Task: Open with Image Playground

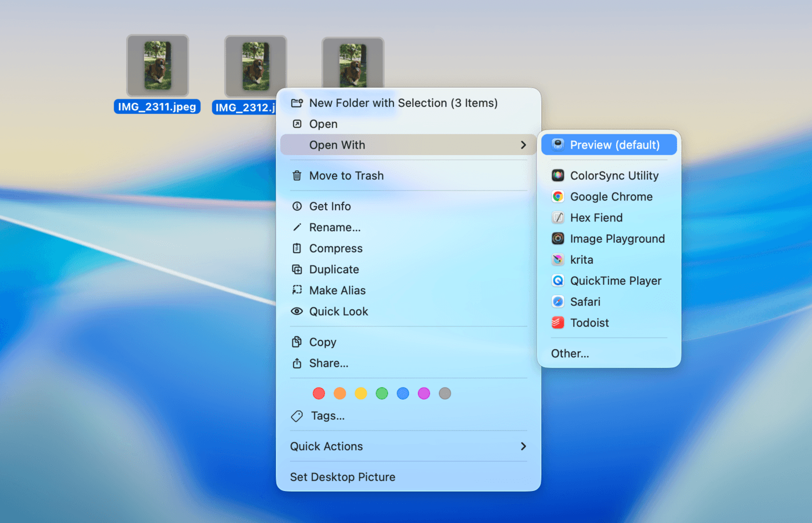Action: 609,238
